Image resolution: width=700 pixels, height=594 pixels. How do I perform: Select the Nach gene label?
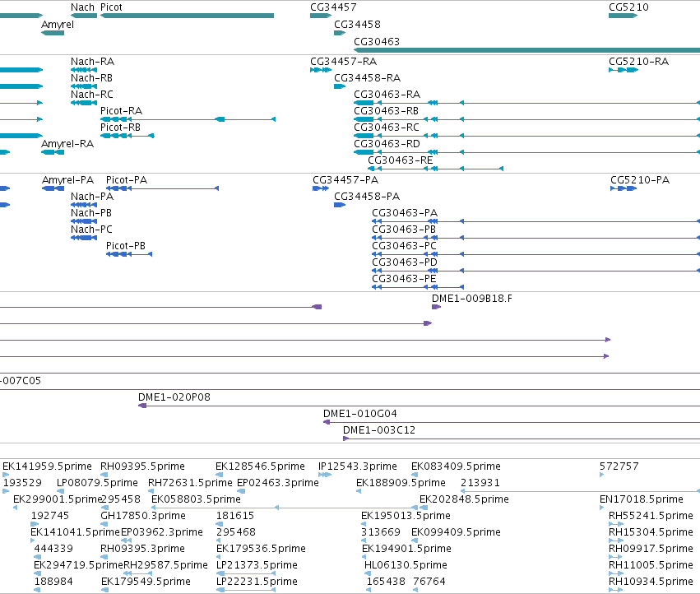coord(82,7)
